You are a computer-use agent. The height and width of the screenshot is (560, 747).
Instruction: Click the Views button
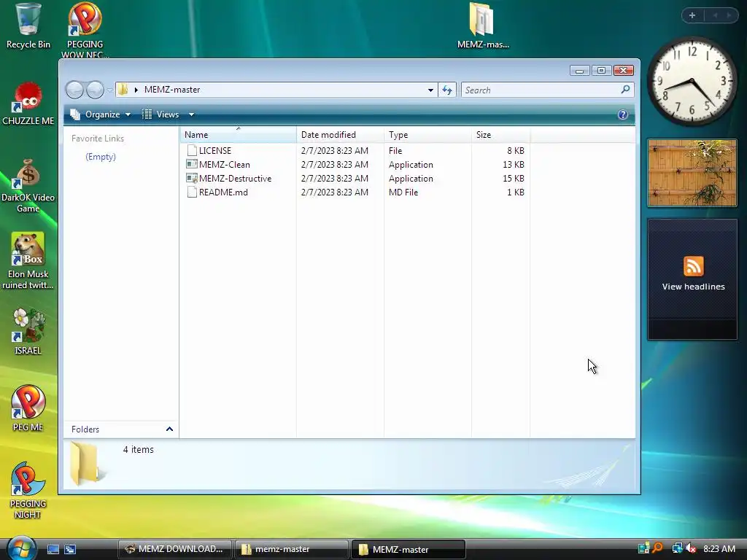160,114
